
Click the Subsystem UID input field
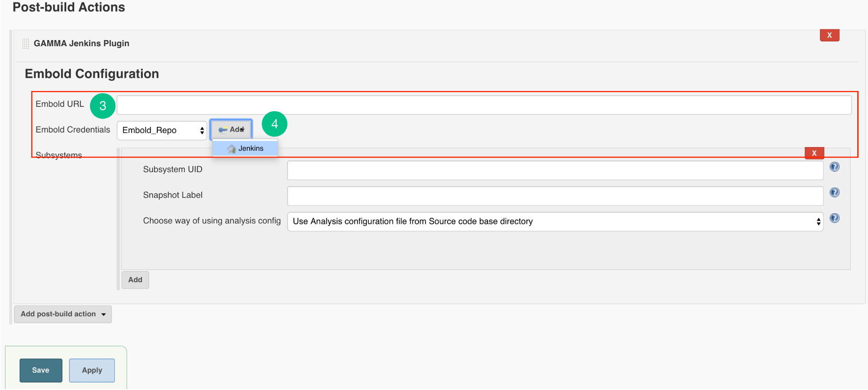point(555,170)
